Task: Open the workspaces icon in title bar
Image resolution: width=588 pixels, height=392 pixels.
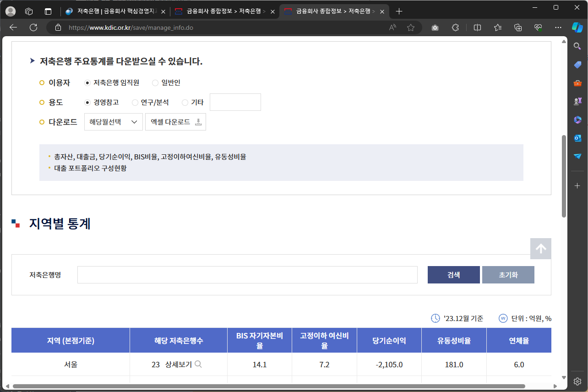Action: coord(29,11)
